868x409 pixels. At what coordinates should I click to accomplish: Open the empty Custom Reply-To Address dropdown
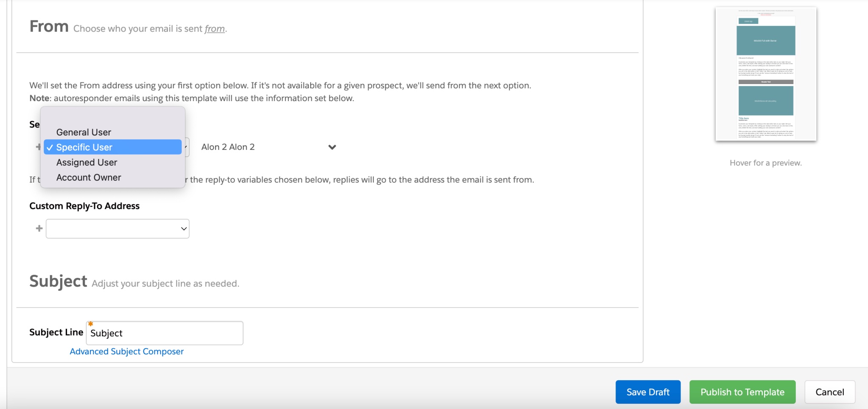[117, 228]
